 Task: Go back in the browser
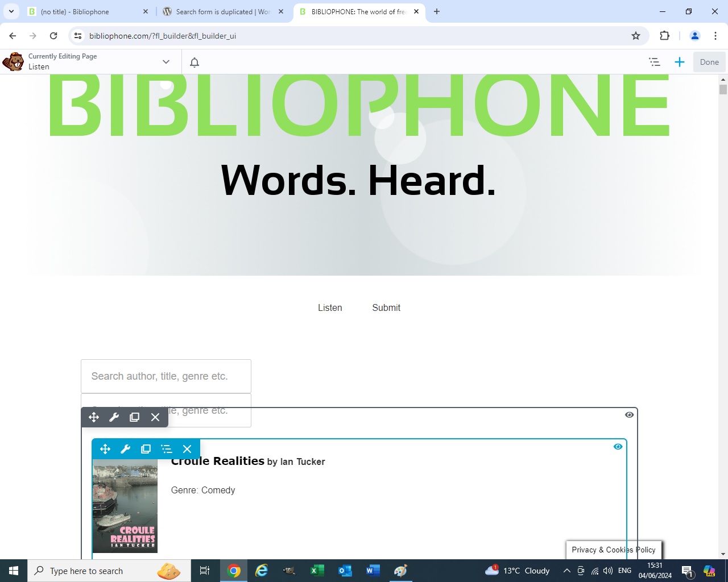coord(13,36)
